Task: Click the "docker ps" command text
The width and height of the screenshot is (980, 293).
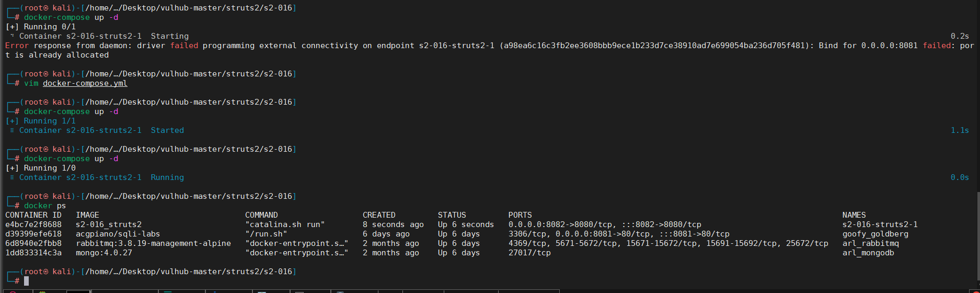Action: tap(45, 206)
